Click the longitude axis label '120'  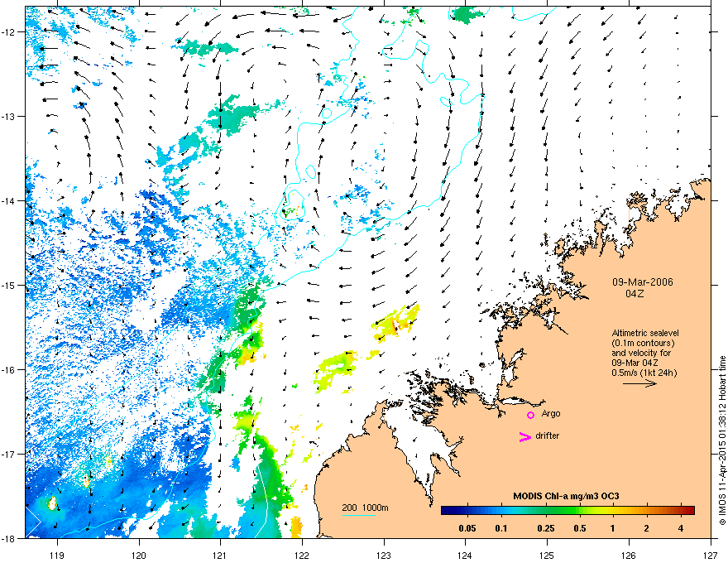139,555
